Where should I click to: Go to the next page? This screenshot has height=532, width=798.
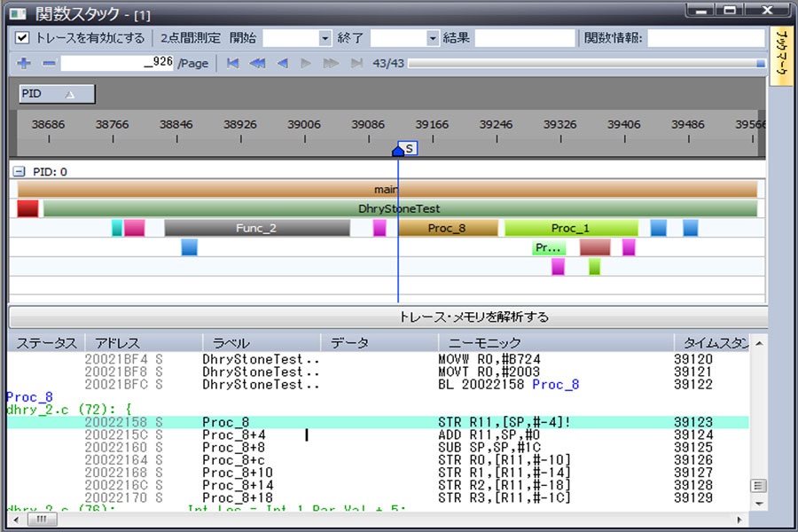[x=306, y=63]
